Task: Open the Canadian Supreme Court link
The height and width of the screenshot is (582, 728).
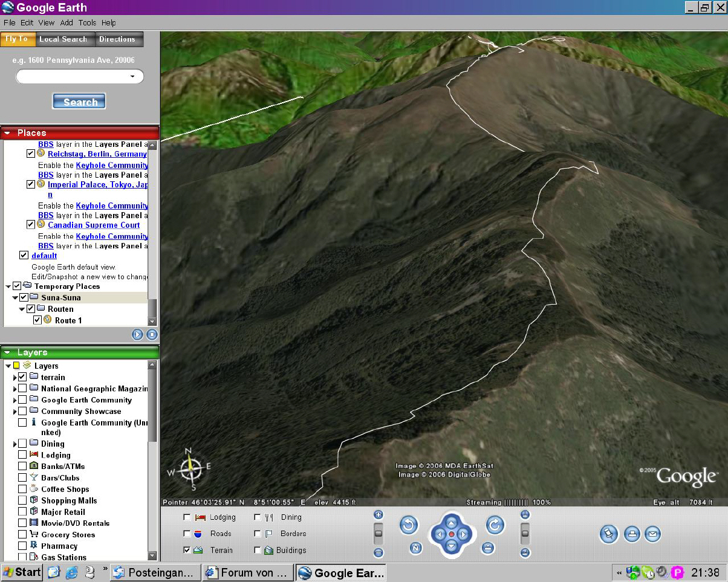Action: 94,225
